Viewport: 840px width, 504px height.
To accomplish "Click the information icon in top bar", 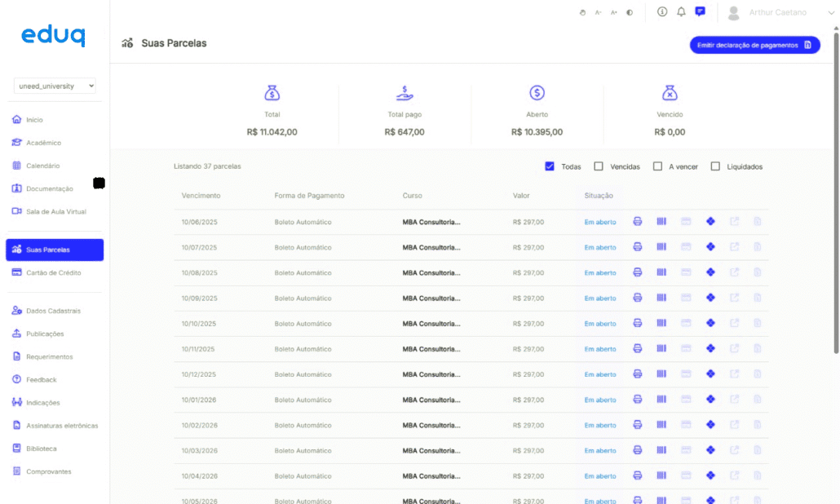I will point(662,12).
